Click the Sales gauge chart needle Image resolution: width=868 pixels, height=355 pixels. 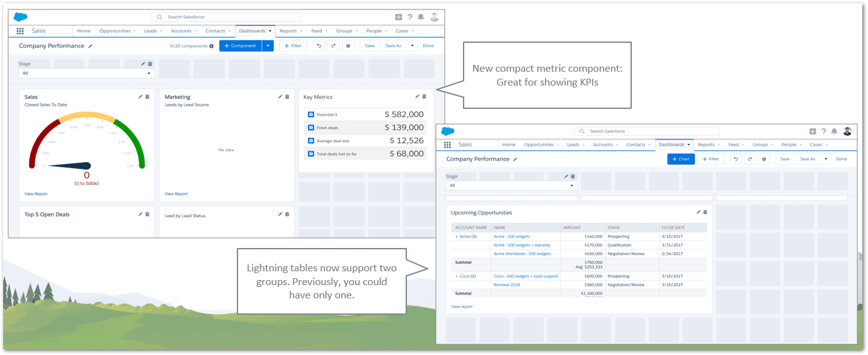coord(69,166)
